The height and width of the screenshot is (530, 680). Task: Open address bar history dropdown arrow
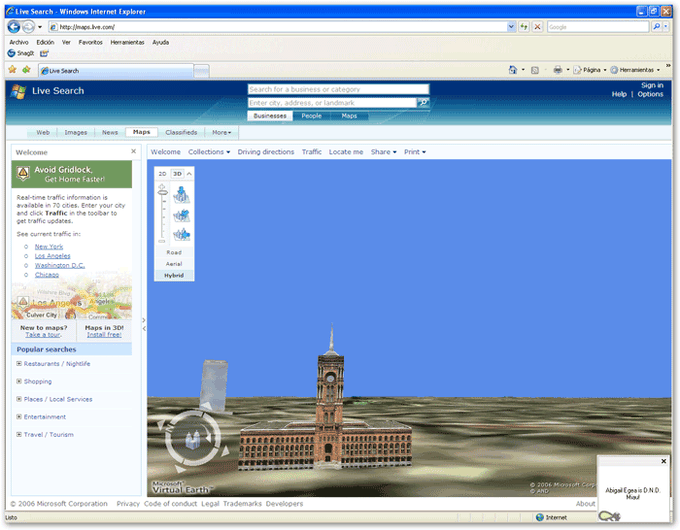[x=511, y=27]
